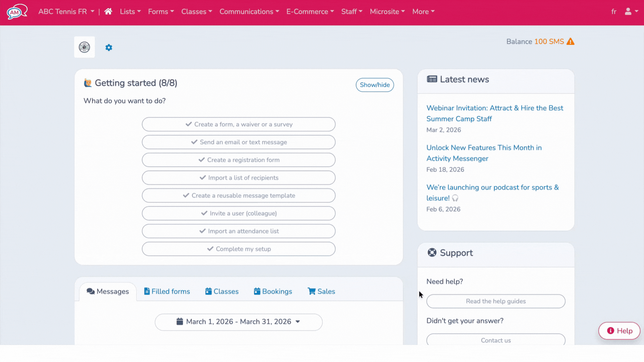Open the Activity Messenger logo in top left
Viewport: 644px width, 362px height.
(x=17, y=11)
